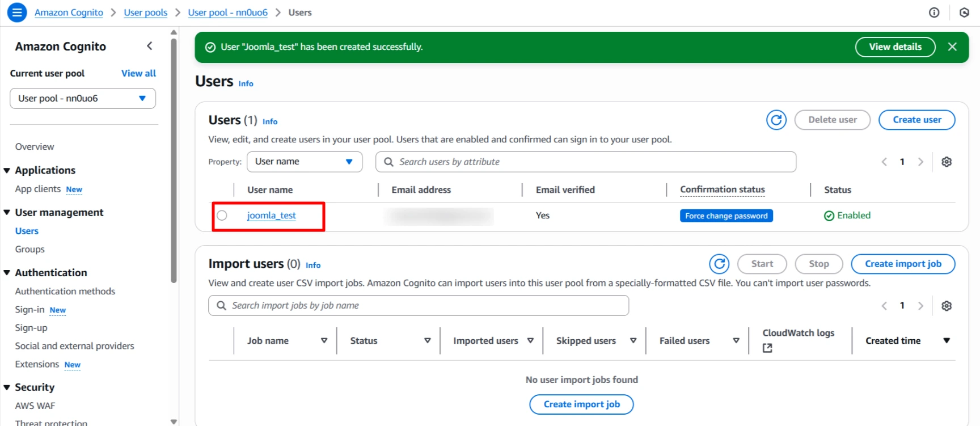Sort by Skipped users column
Screen dimensions: 980x426
633,341
